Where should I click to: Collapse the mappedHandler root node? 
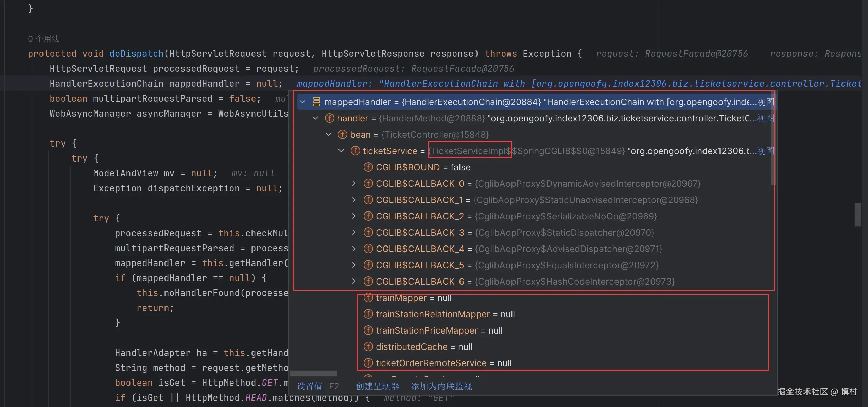pyautogui.click(x=302, y=102)
